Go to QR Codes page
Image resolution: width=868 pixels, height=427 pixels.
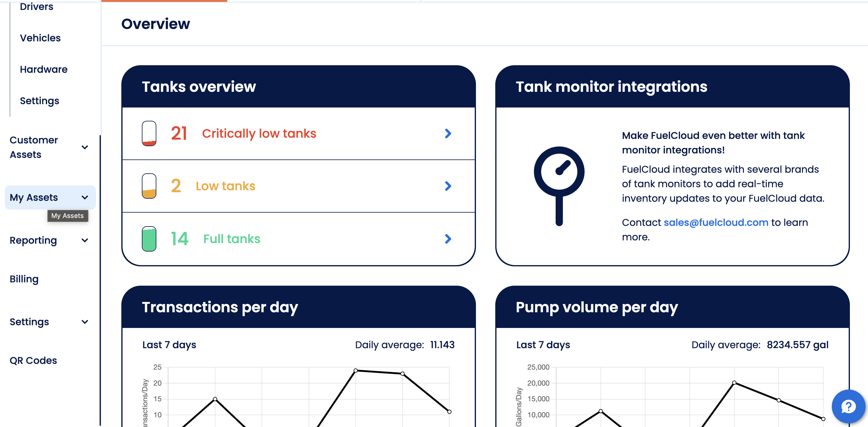(33, 361)
